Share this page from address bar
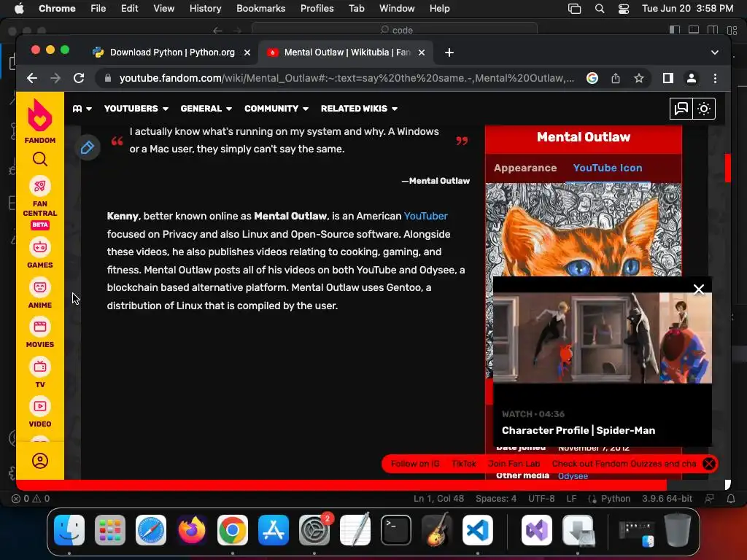This screenshot has width=747, height=560. [x=616, y=78]
